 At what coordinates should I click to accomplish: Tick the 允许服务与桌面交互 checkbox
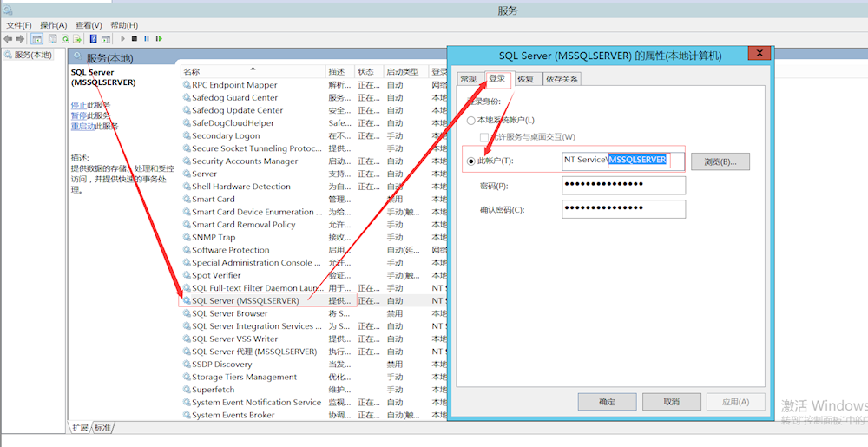pos(484,137)
